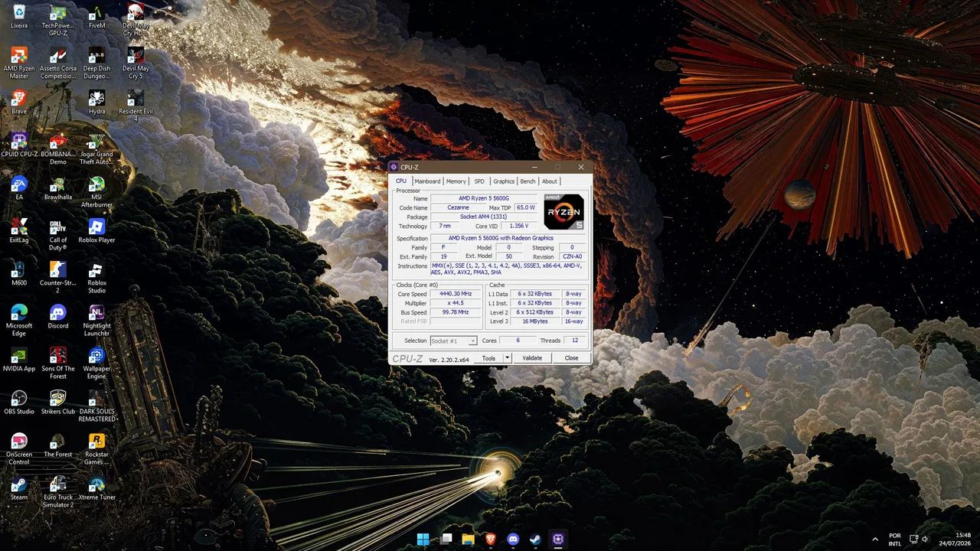The height and width of the screenshot is (551, 980).
Task: Show hidden system tray icons chevron
Action: (x=875, y=539)
